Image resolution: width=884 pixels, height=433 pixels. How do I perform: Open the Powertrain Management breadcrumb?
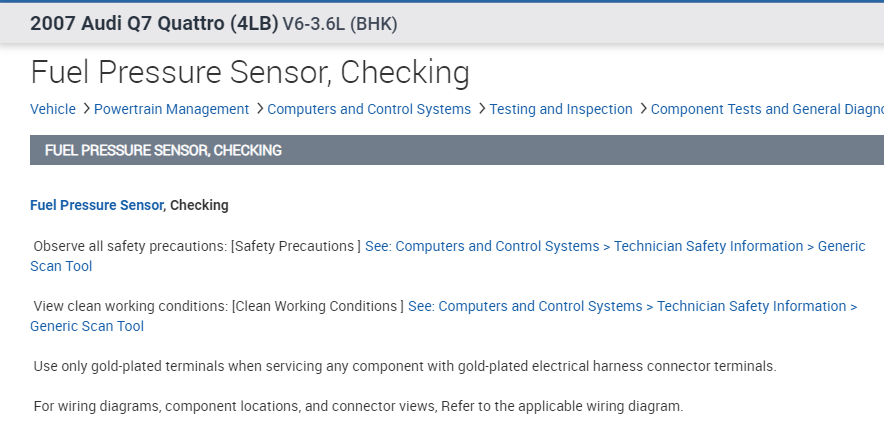click(x=171, y=109)
